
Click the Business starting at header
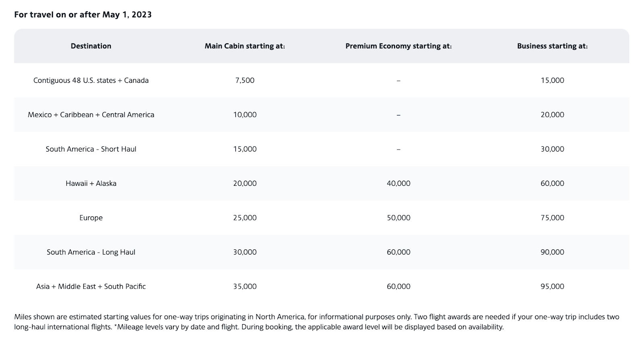pyautogui.click(x=552, y=46)
